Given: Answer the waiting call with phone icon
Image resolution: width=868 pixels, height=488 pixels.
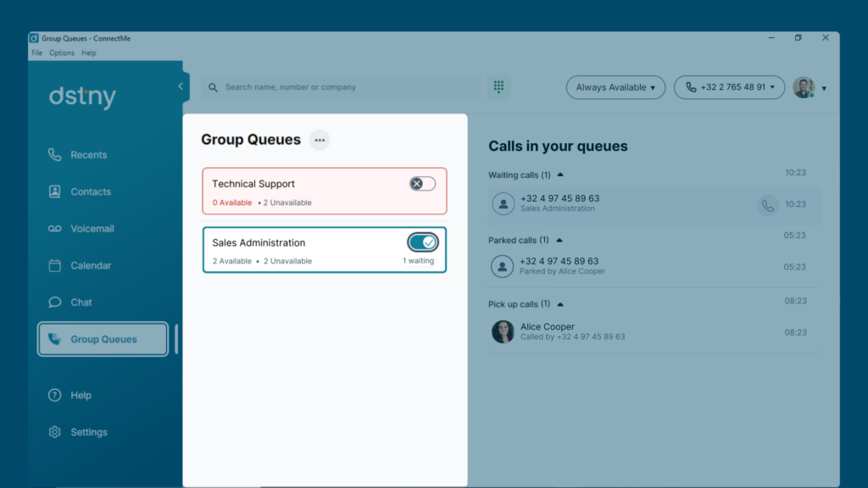Looking at the screenshot, I should (x=768, y=205).
